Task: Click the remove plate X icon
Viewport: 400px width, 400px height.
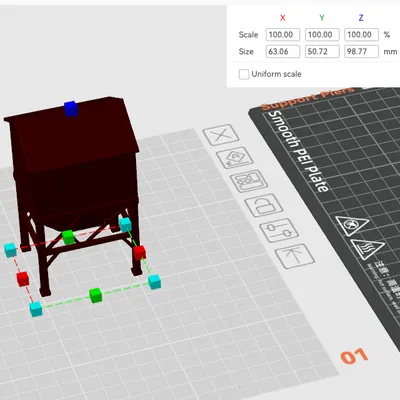Action: [221, 135]
